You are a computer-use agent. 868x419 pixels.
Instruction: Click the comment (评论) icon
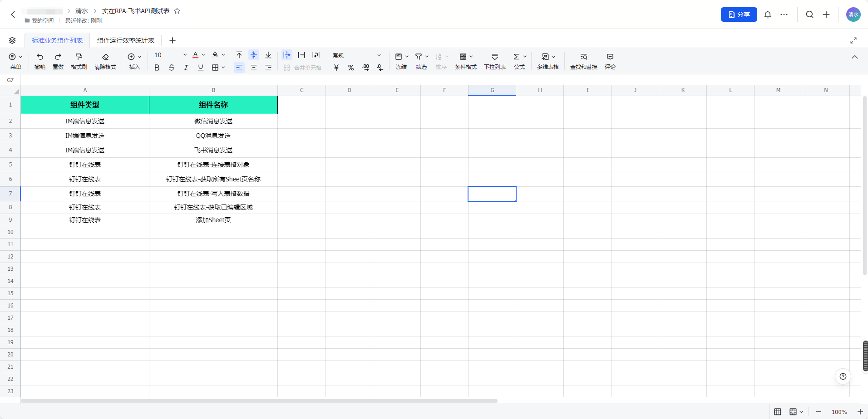(x=610, y=57)
